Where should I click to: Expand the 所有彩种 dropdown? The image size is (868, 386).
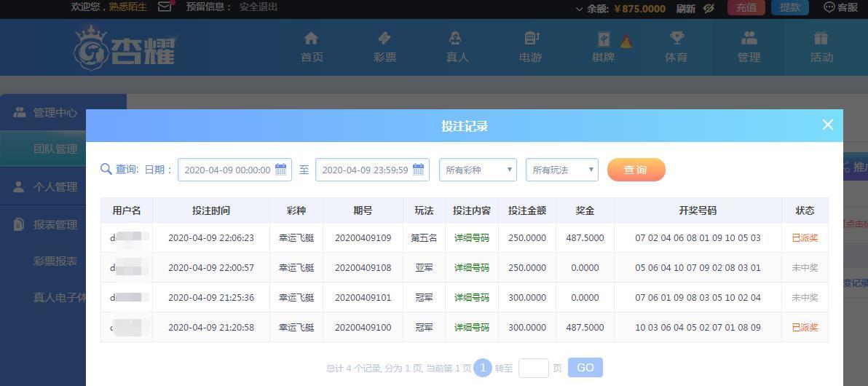478,170
